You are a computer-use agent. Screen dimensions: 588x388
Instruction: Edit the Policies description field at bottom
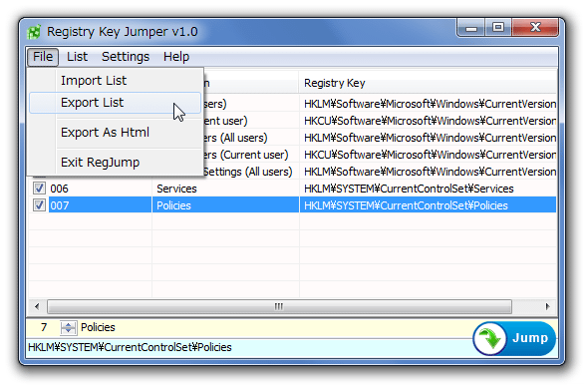tap(276, 327)
